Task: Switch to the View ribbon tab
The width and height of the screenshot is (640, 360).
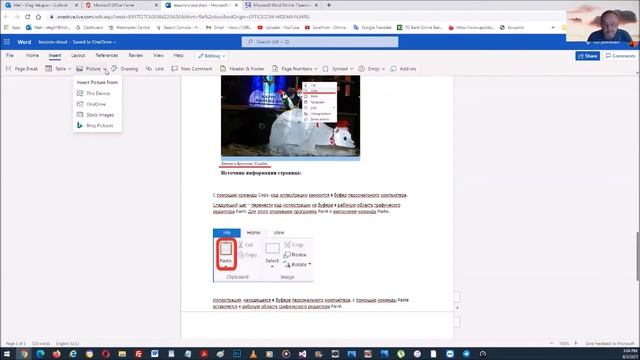Action: (x=158, y=56)
